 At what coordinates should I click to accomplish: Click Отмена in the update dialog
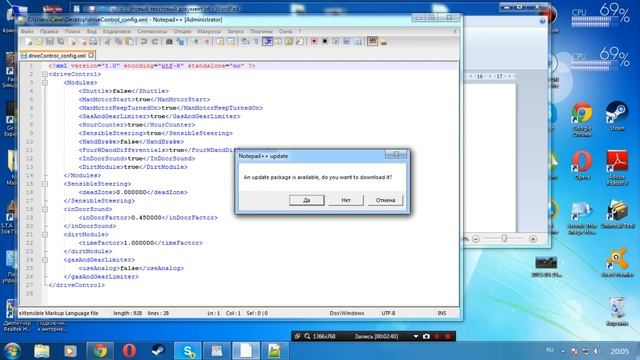click(x=385, y=200)
